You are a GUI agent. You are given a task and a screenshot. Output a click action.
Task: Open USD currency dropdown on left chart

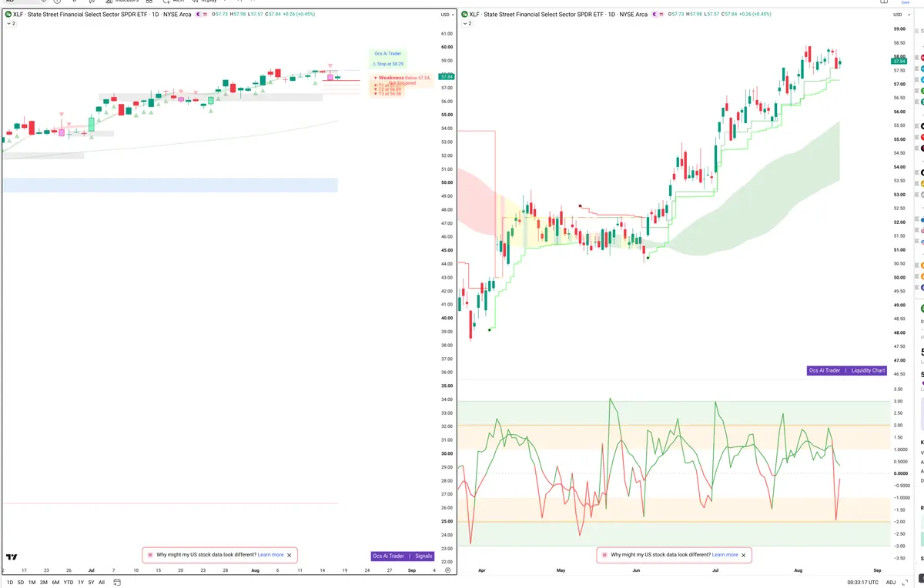pyautogui.click(x=447, y=15)
